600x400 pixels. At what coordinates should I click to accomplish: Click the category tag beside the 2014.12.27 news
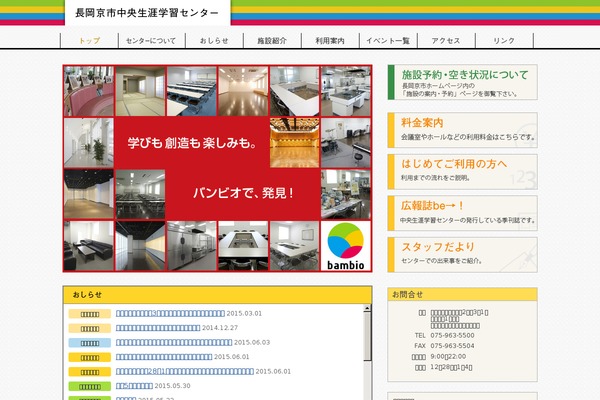tap(90, 328)
